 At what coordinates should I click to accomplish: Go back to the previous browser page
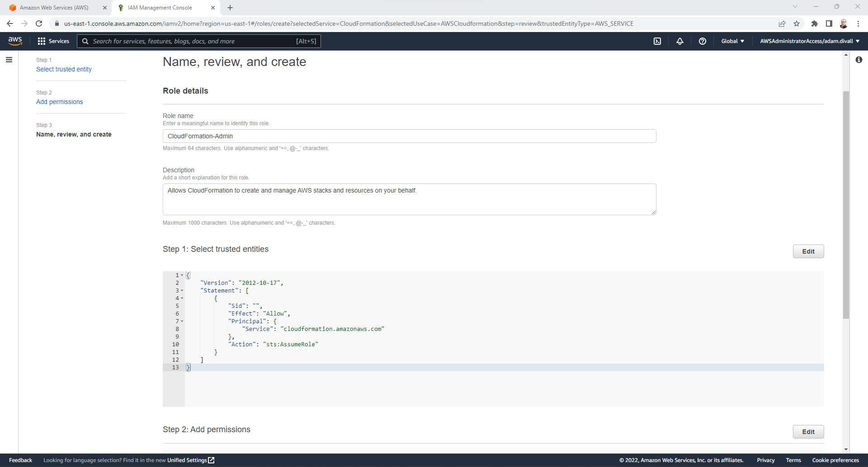pyautogui.click(x=10, y=24)
